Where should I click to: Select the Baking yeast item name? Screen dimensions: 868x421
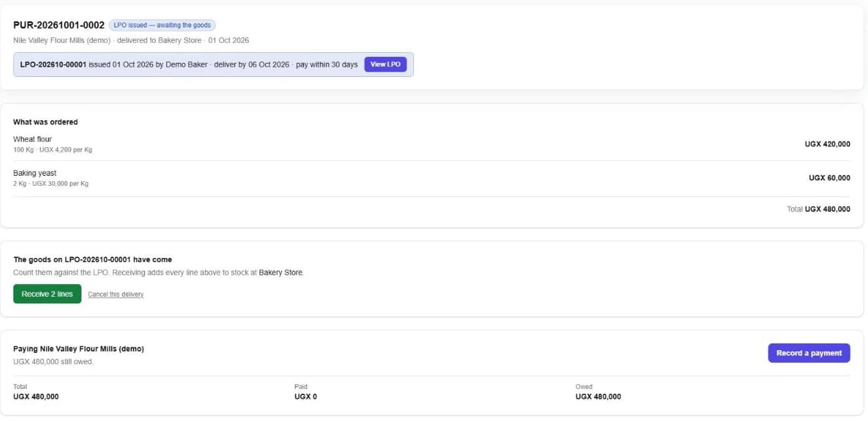pos(35,173)
